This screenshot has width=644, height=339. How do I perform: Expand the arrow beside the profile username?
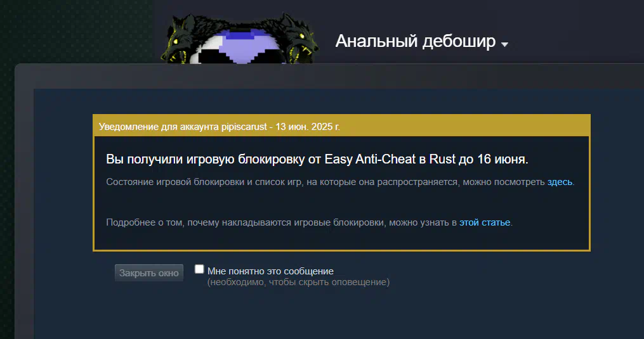(505, 44)
